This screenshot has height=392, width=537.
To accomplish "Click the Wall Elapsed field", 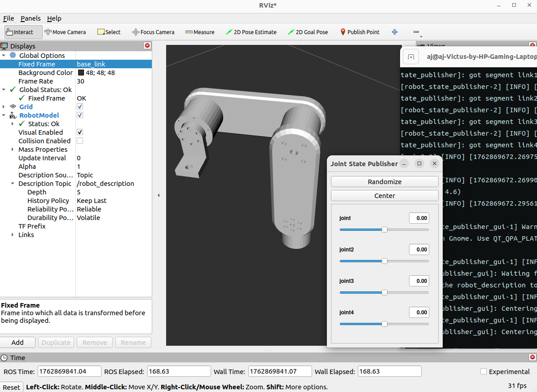I will point(389,371).
